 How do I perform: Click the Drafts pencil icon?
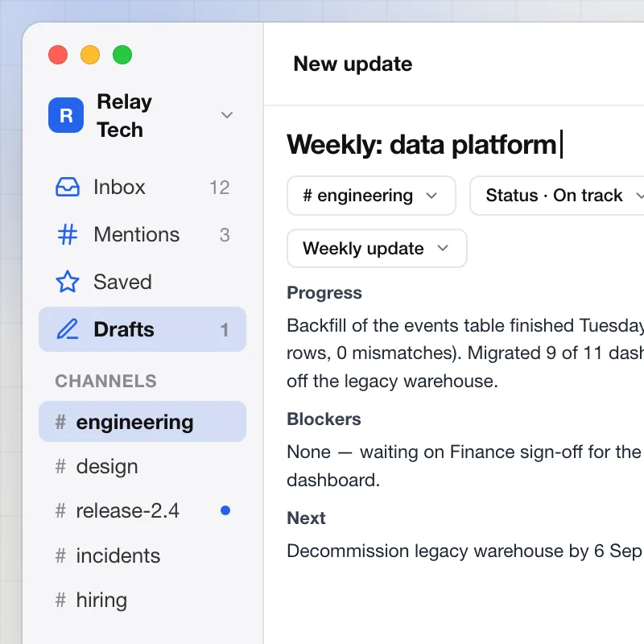(68, 329)
